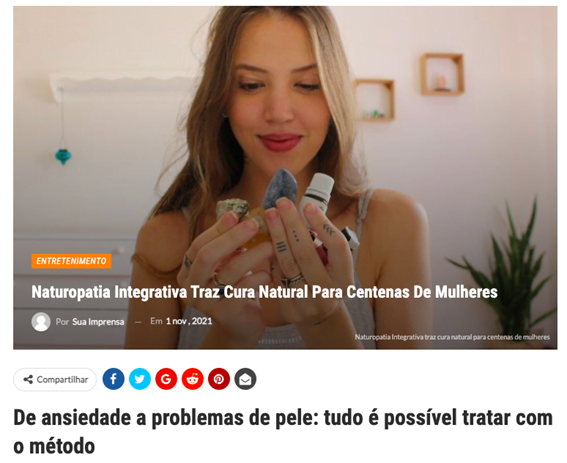
Task: Click the red Google share icon
Action: point(166,379)
